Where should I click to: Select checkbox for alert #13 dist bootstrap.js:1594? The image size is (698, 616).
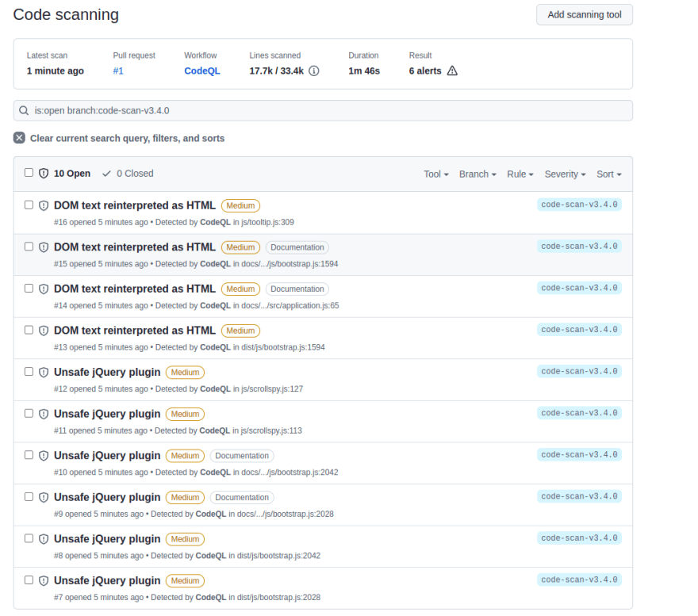29,330
